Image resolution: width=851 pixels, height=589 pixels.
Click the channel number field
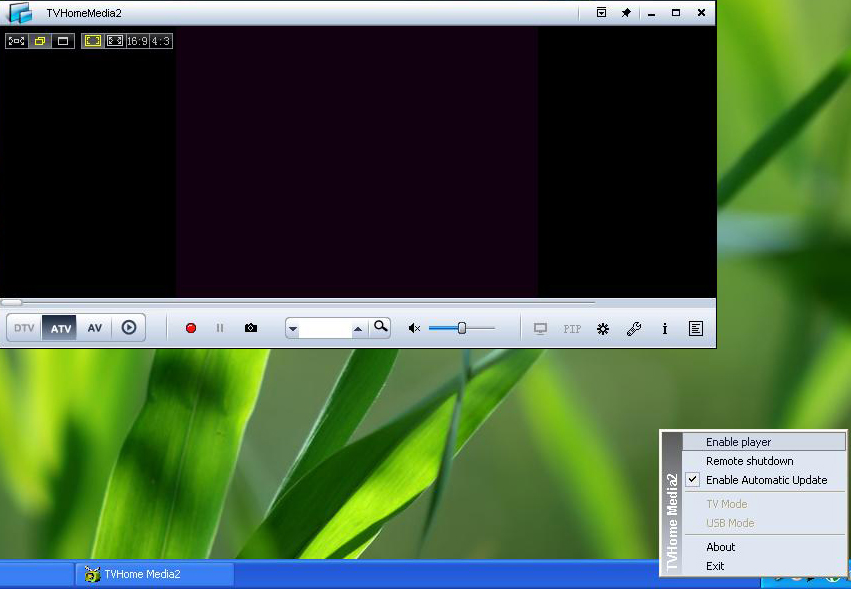325,328
